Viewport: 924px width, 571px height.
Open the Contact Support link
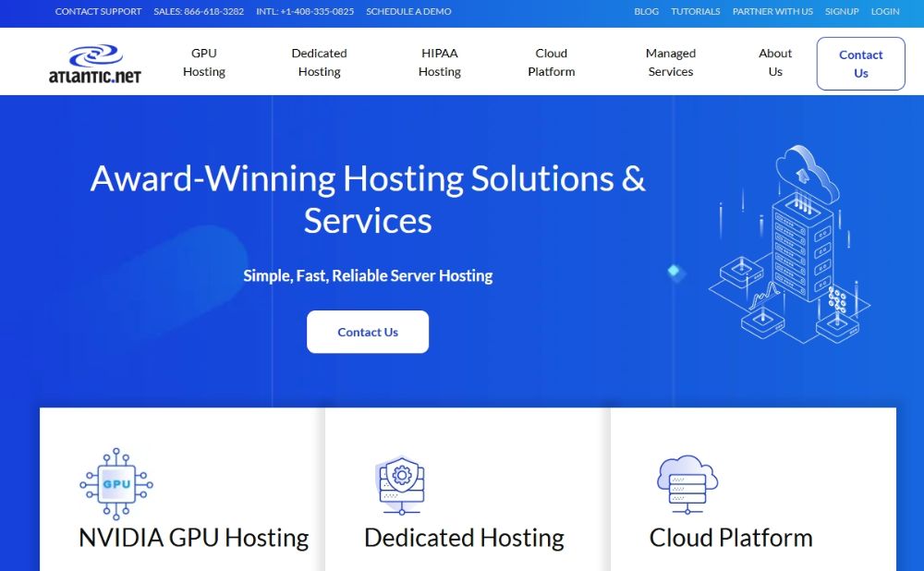pyautogui.click(x=99, y=11)
